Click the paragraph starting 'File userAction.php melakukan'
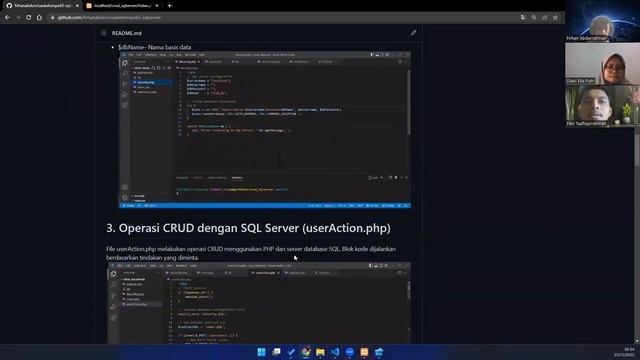 [251, 253]
